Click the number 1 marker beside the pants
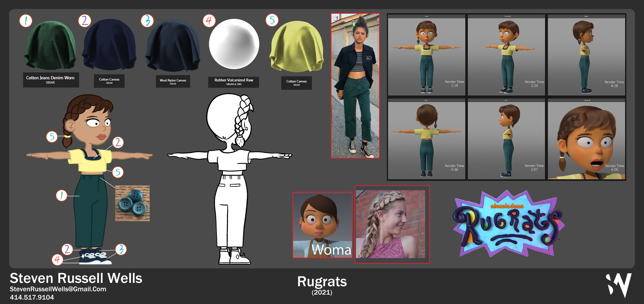The height and width of the screenshot is (304, 644). coord(62,195)
